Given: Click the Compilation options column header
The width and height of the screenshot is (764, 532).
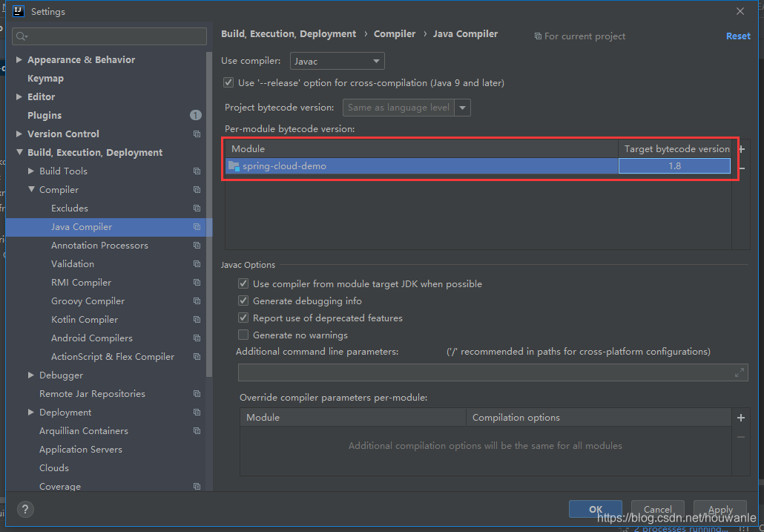Looking at the screenshot, I should pos(599,418).
